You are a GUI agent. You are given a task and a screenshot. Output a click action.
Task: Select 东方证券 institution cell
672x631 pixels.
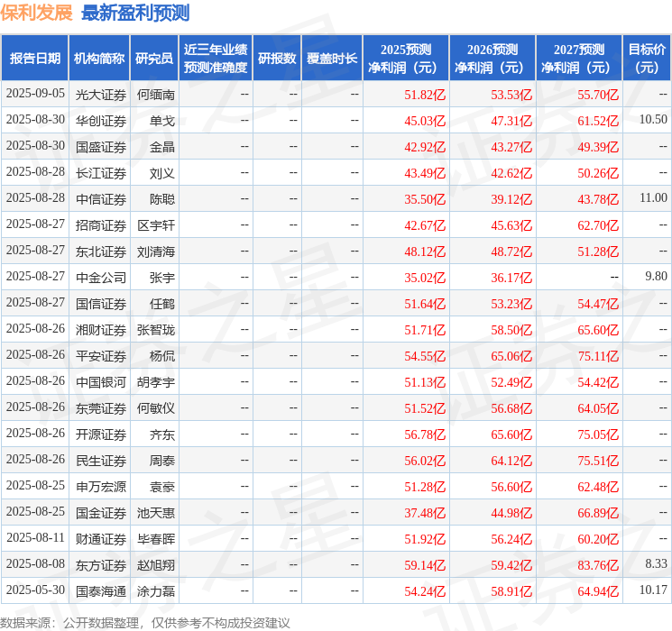click(x=101, y=565)
